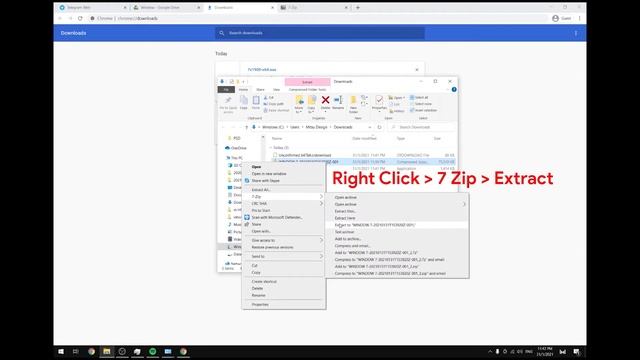Click the Date modified column header
The image size is (640, 360).
coord(364,139)
